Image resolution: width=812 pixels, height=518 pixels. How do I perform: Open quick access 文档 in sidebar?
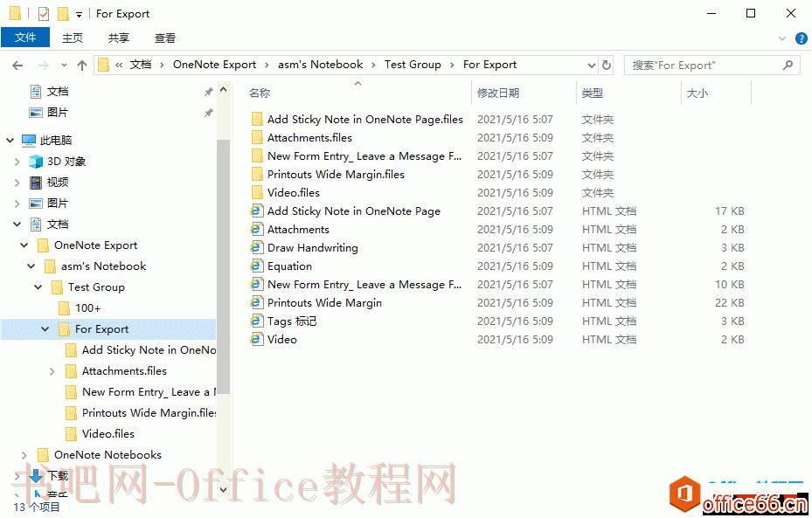pos(58,92)
